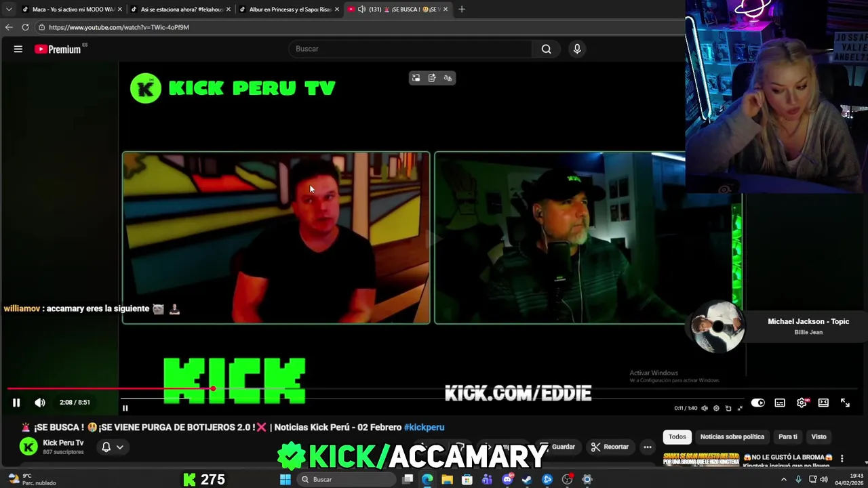Viewport: 868px width, 488px height.
Task: Open 'NO LE GUSTÓ LA BROMA' video title
Action: [788, 461]
